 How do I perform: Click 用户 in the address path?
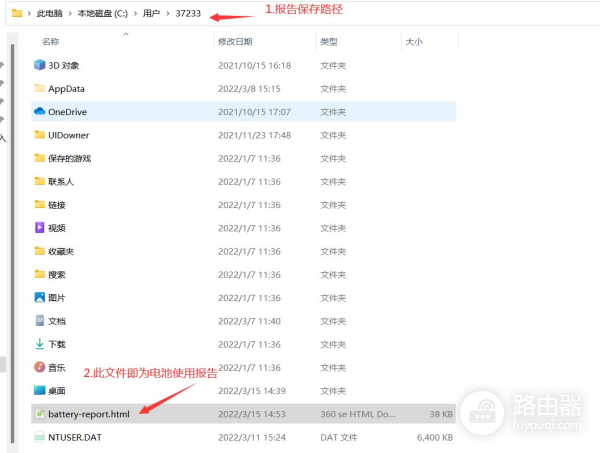pos(151,13)
